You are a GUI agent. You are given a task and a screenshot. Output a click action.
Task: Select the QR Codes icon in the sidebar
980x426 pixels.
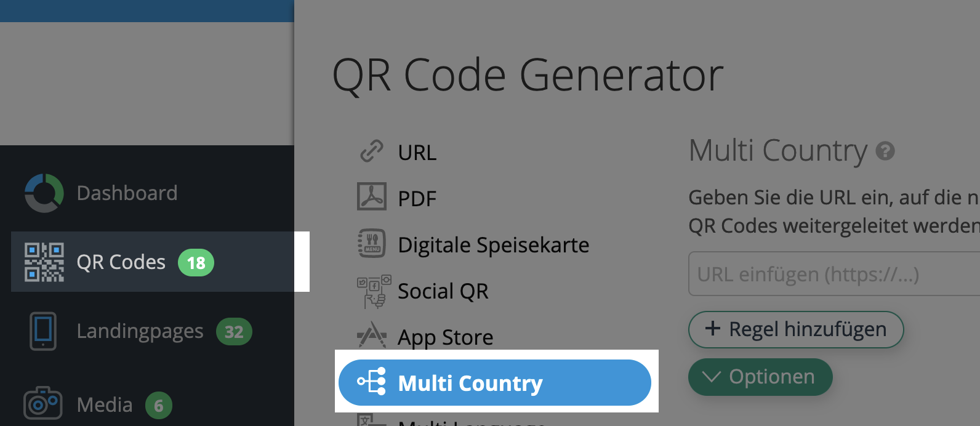[43, 262]
